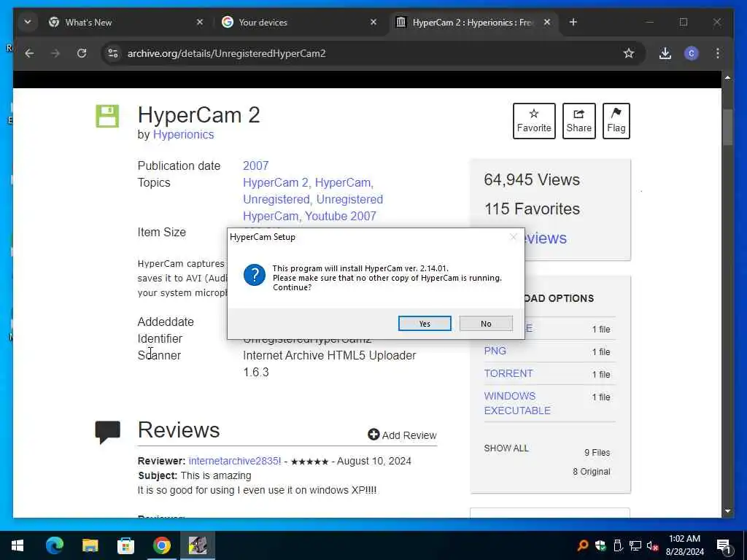Image resolution: width=747 pixels, height=560 pixels.
Task: Open Windows Security tray icon
Action: pyautogui.click(x=600, y=545)
